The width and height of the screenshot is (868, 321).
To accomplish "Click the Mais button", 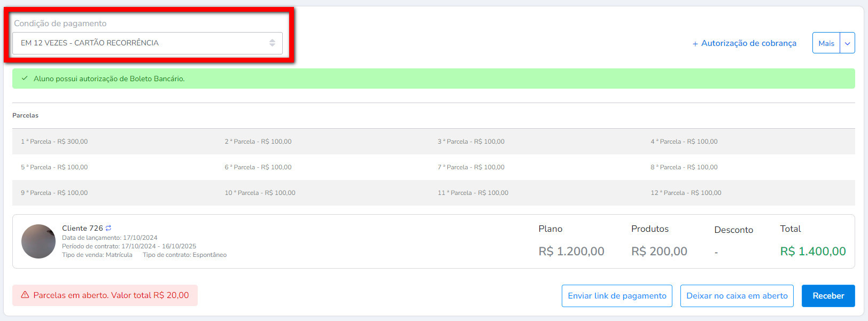I will 826,43.
